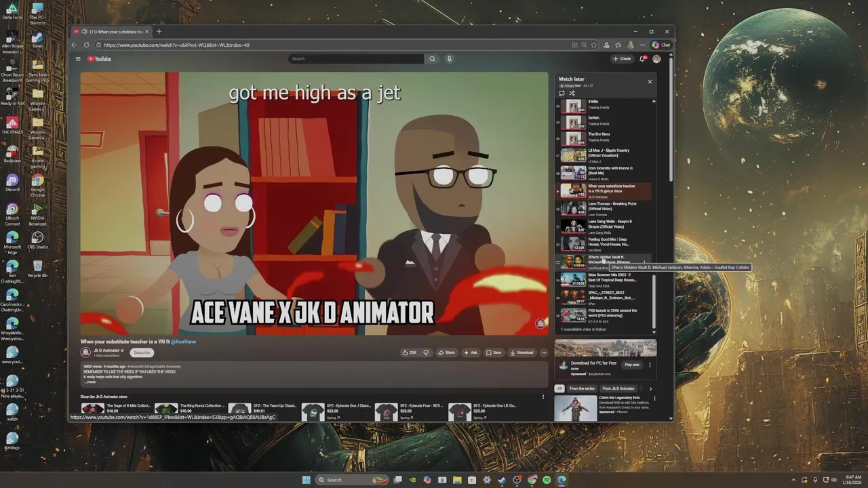Expand the description with ...more
Image resolution: width=868 pixels, height=488 pixels.
tap(90, 382)
